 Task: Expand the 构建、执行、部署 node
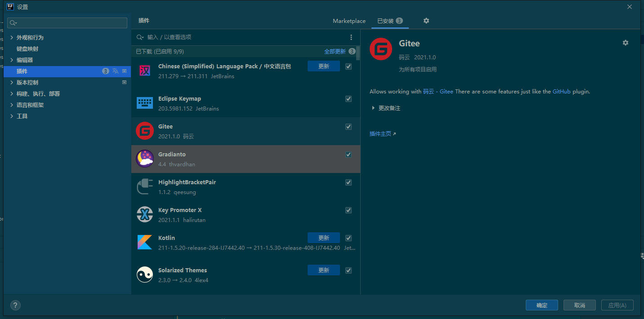point(12,93)
